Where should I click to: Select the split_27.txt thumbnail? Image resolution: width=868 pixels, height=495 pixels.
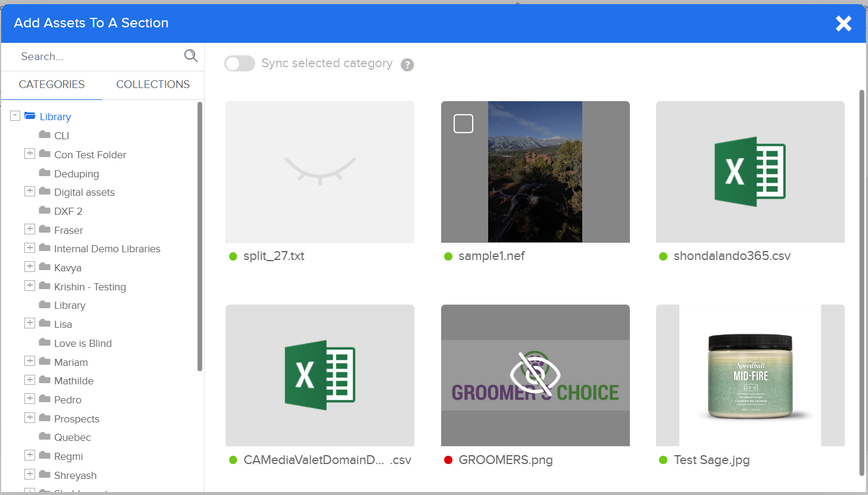320,172
